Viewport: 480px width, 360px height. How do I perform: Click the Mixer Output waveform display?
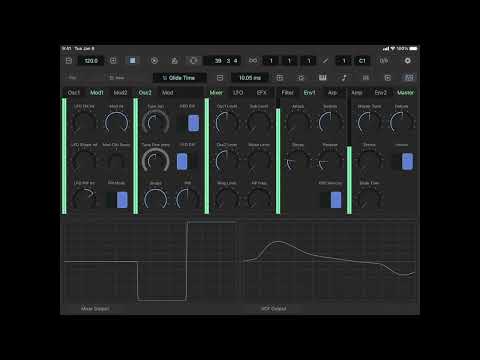click(x=150, y=262)
